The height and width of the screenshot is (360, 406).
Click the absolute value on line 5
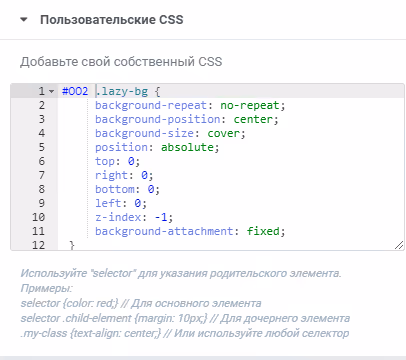[187, 147]
